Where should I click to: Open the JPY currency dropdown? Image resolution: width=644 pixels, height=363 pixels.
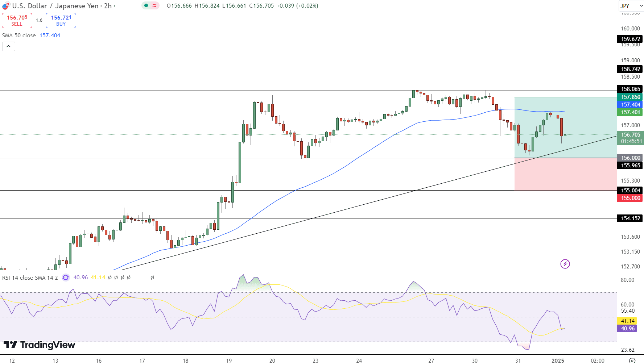pyautogui.click(x=631, y=6)
